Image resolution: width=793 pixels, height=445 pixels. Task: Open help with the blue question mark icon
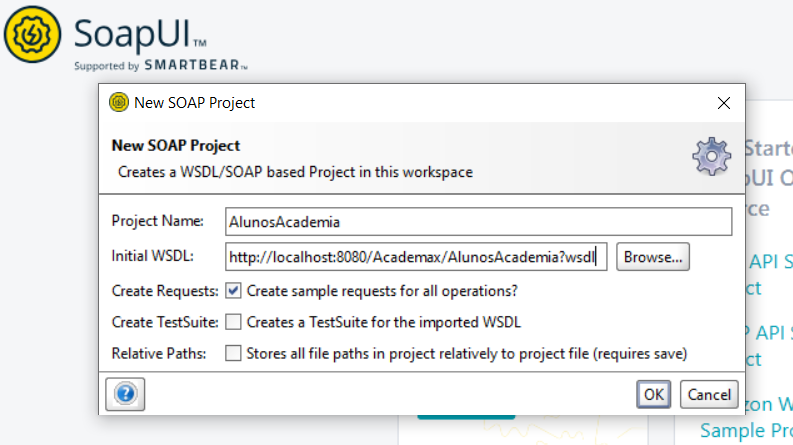pyautogui.click(x=125, y=393)
